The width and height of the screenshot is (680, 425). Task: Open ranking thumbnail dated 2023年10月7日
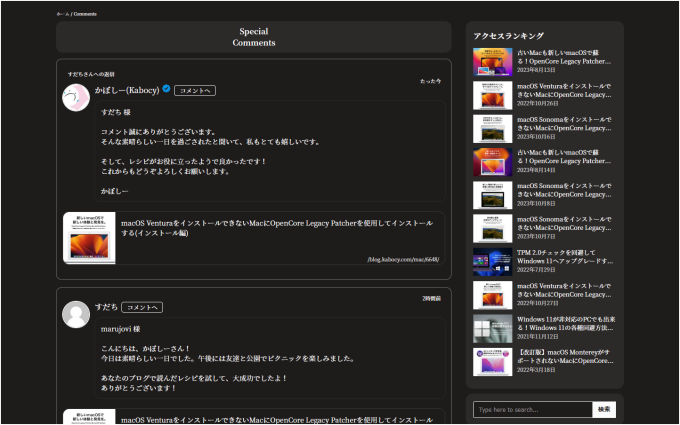[493, 229]
